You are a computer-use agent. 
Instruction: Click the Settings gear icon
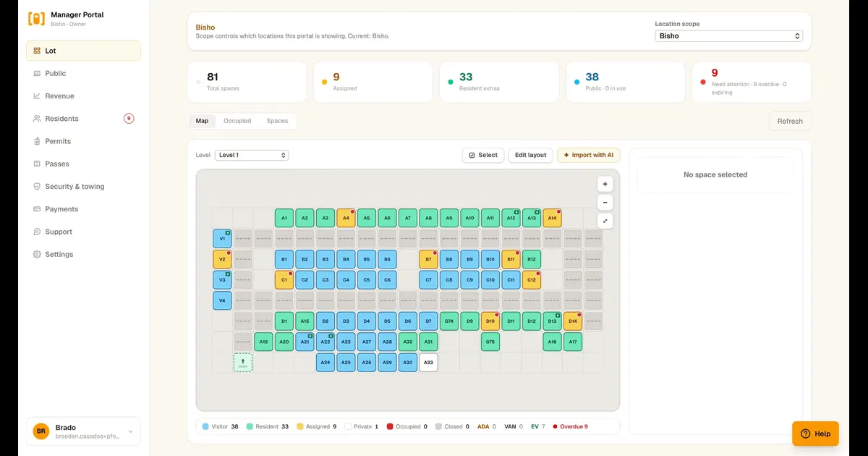(37, 254)
